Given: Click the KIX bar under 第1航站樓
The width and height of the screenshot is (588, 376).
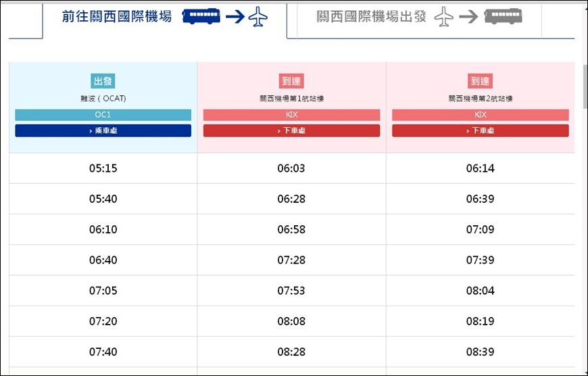Looking at the screenshot, I should 291,115.
